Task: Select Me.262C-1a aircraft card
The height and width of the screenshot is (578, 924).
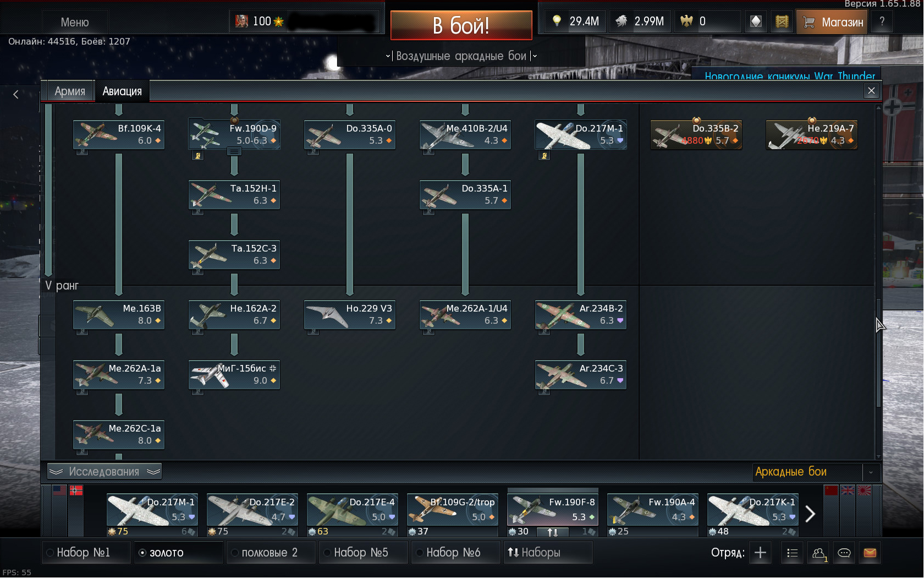Action: pos(119,435)
